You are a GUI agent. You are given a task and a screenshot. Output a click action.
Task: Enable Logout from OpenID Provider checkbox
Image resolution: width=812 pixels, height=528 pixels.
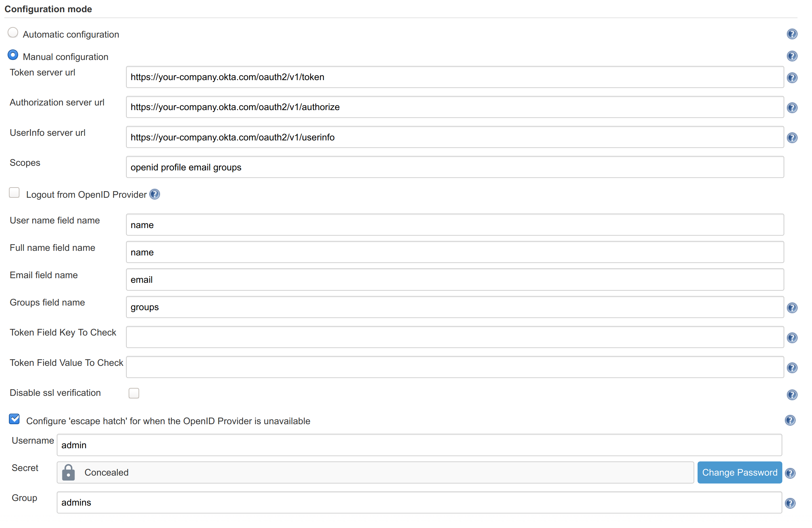pos(14,192)
